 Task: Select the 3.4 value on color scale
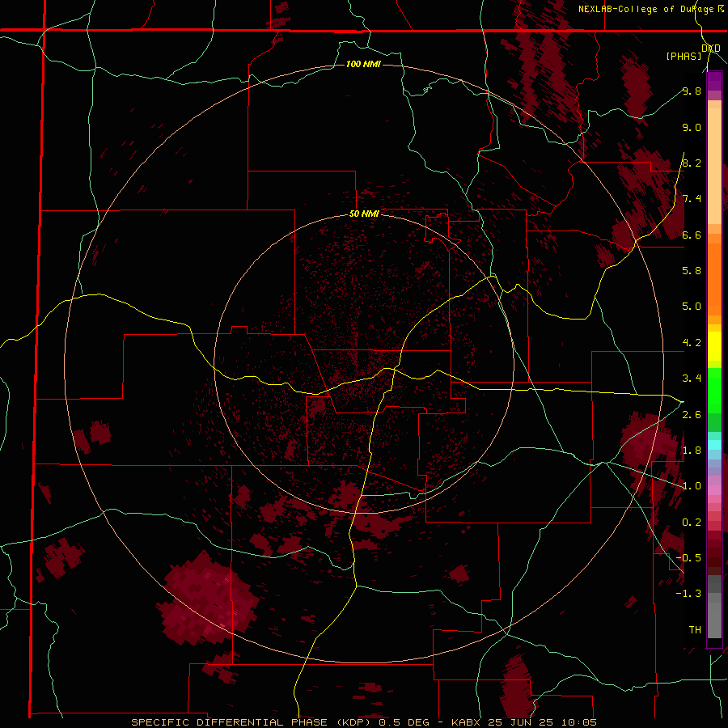coord(692,379)
